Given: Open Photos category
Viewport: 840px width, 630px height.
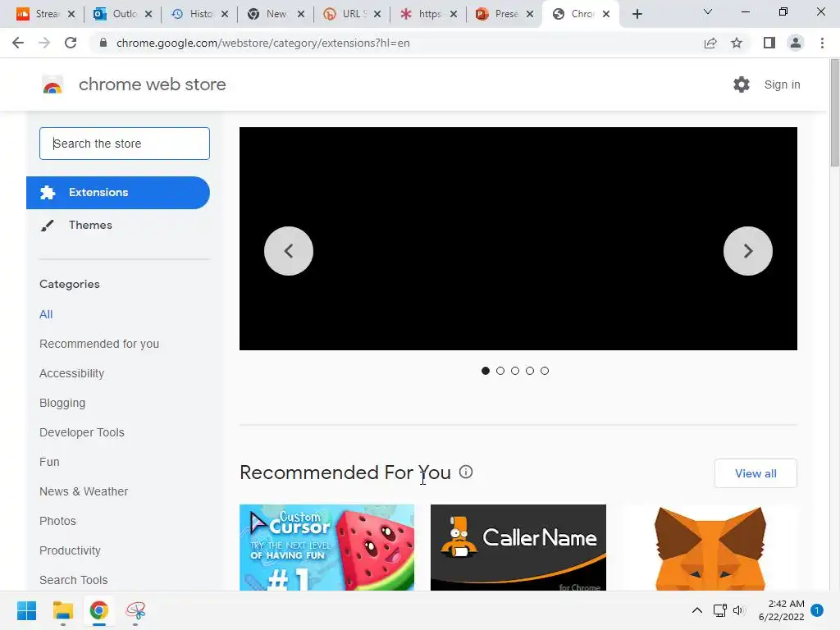Looking at the screenshot, I should [58, 521].
